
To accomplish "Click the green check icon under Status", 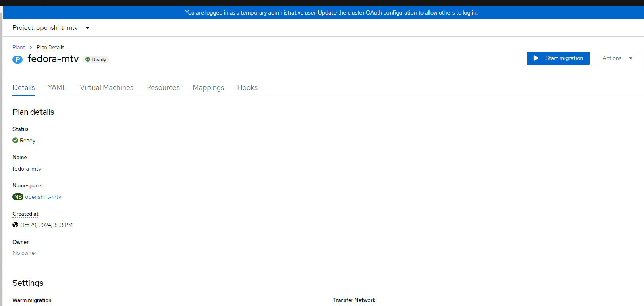I will (x=15, y=140).
